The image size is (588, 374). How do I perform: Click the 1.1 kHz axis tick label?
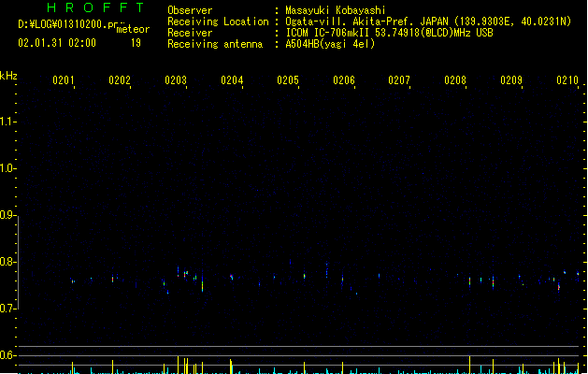[7, 122]
